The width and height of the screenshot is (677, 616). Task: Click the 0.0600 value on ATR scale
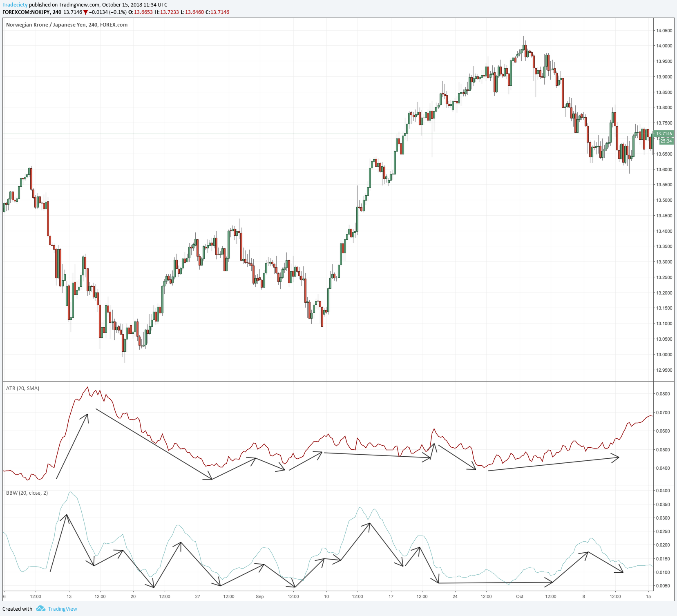click(x=663, y=431)
